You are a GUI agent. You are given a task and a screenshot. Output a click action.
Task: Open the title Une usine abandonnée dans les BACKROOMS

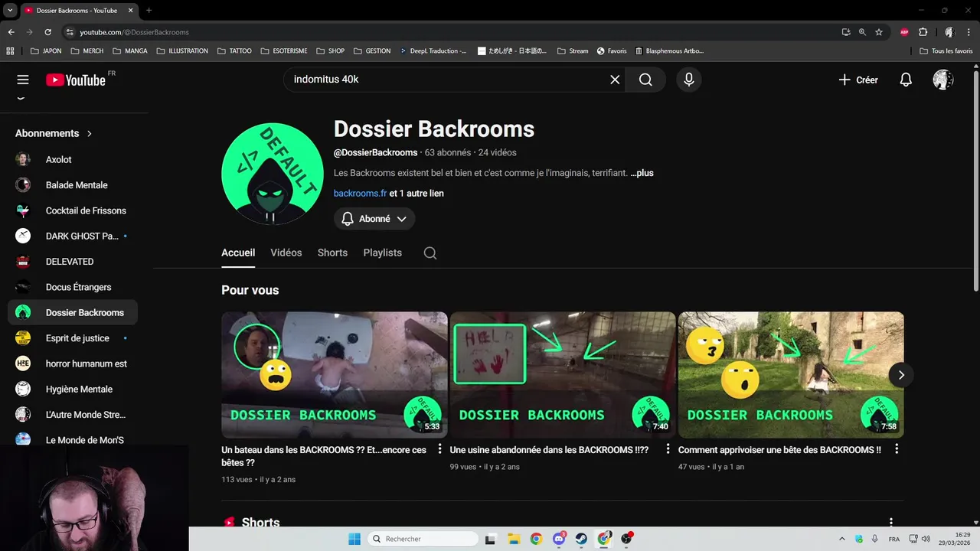point(549,450)
